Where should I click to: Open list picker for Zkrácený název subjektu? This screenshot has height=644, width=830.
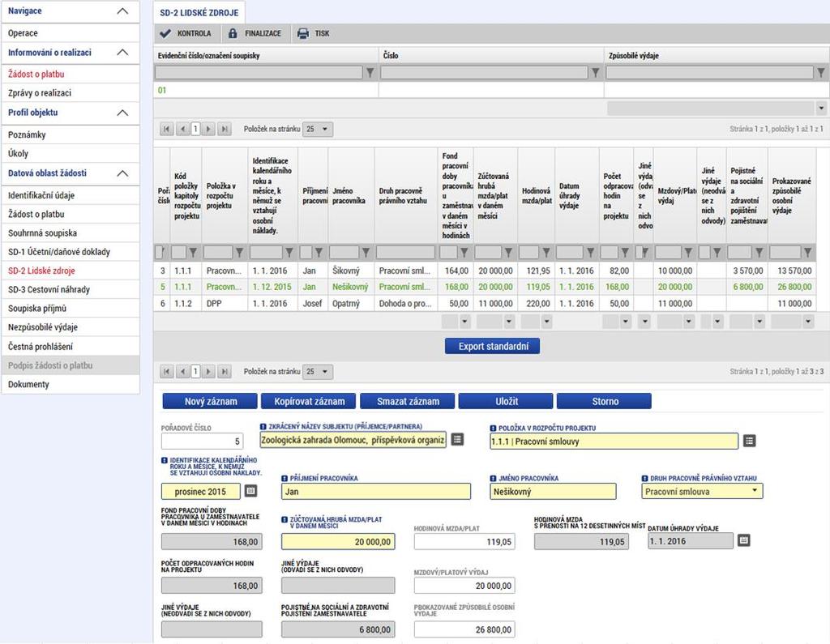(457, 439)
